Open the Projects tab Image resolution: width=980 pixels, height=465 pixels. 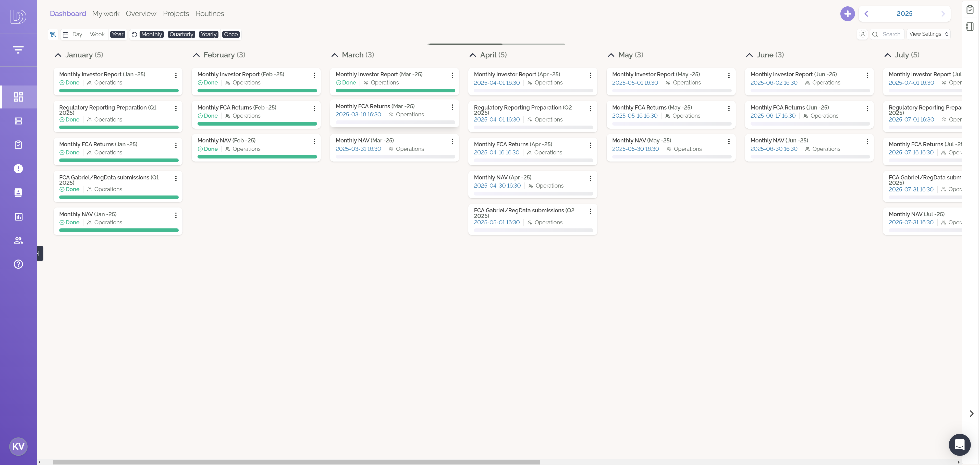[176, 14]
